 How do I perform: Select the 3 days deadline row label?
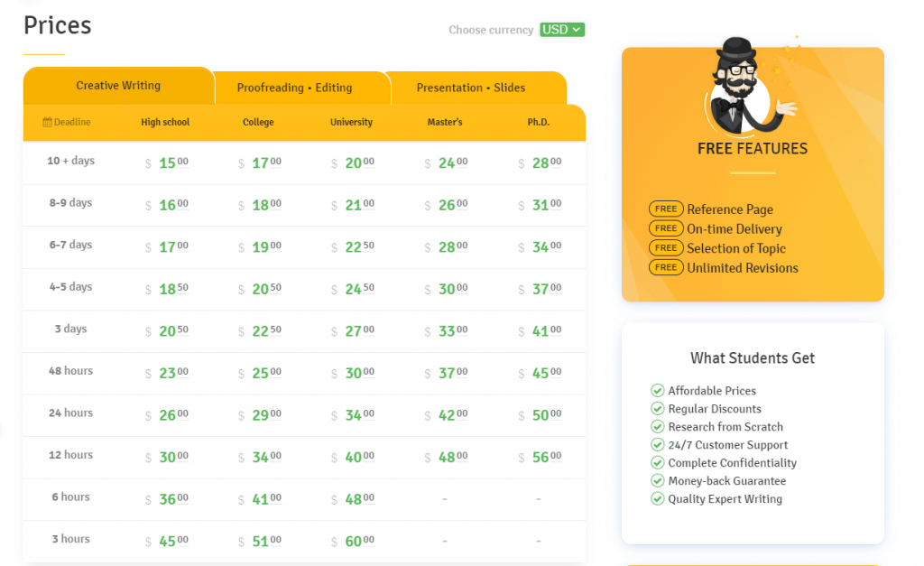point(70,329)
